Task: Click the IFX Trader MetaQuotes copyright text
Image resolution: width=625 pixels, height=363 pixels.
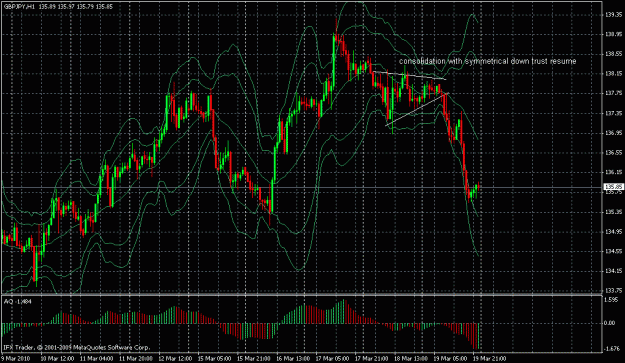Action: pos(77,347)
